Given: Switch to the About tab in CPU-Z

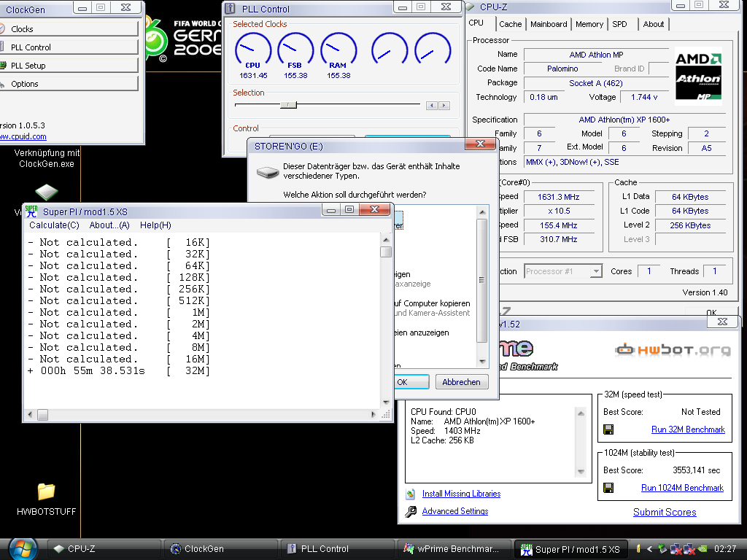Looking at the screenshot, I should (x=653, y=24).
